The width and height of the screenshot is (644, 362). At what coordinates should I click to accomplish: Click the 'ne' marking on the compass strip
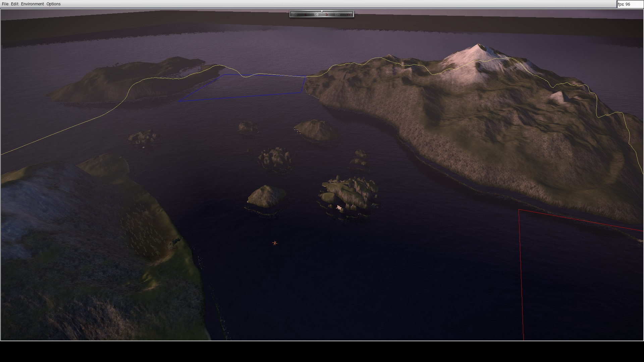coord(295,14)
